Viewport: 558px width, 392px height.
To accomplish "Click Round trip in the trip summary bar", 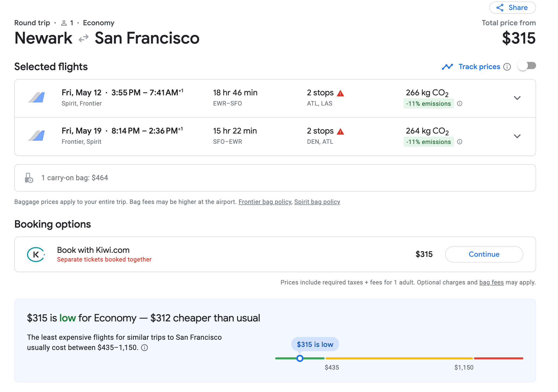I will (32, 23).
